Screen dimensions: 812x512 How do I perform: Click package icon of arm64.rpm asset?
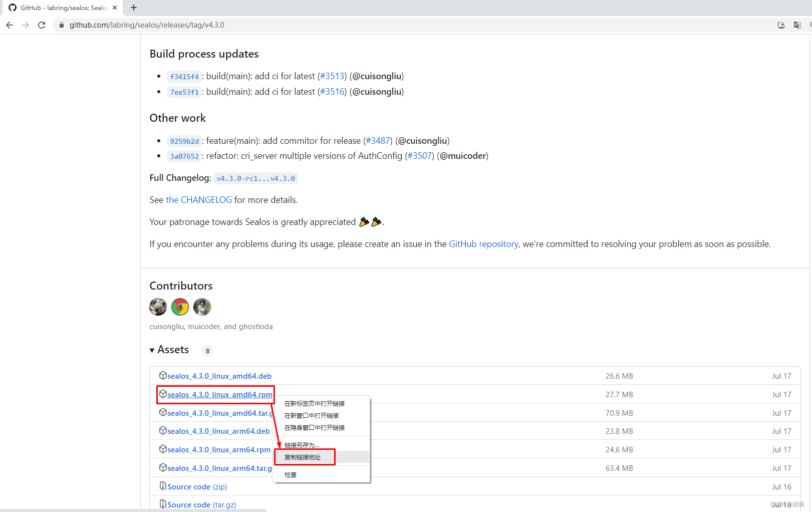(x=163, y=449)
